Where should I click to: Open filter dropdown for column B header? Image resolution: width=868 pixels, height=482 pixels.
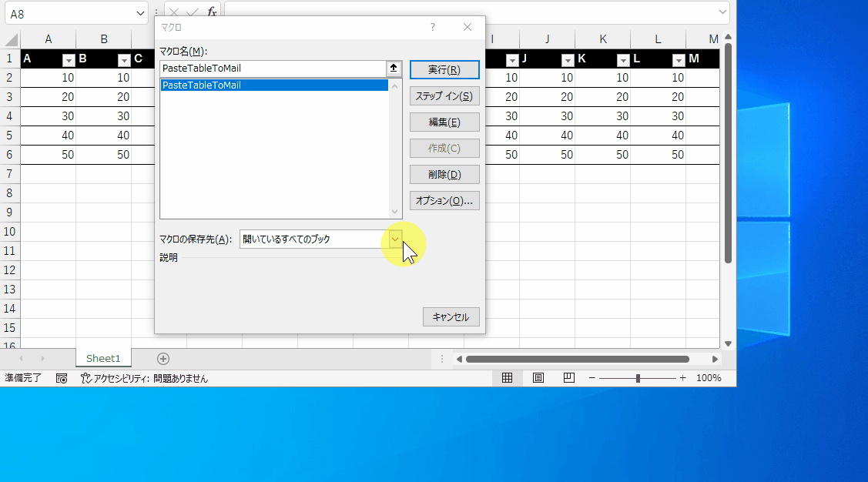pyautogui.click(x=124, y=60)
